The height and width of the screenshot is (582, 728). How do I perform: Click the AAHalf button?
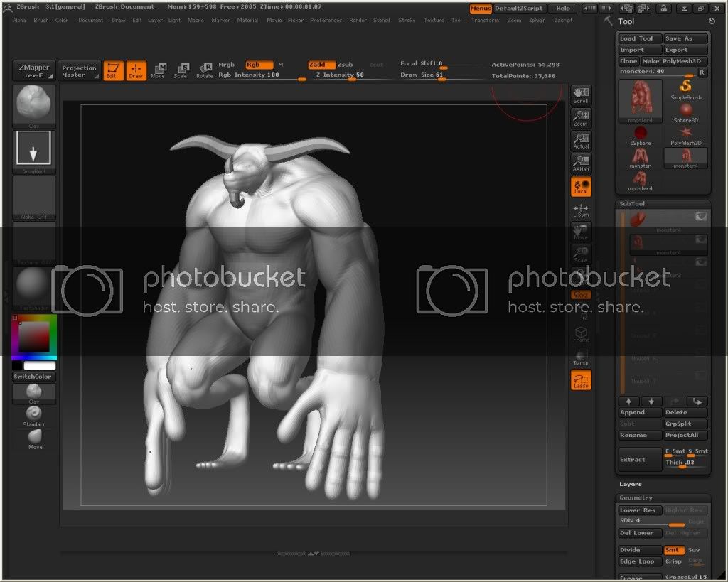click(x=581, y=163)
